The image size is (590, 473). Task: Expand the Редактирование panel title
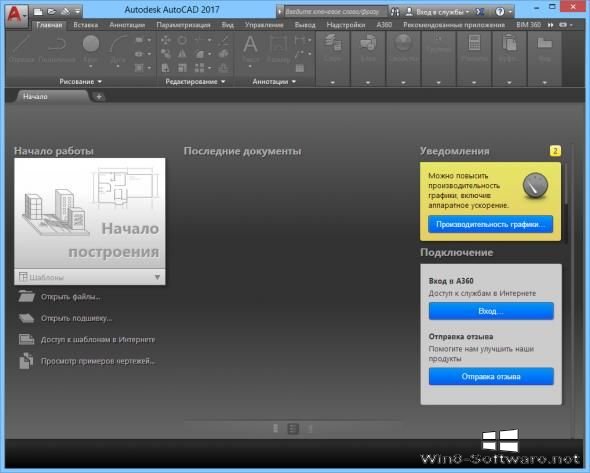[x=195, y=81]
